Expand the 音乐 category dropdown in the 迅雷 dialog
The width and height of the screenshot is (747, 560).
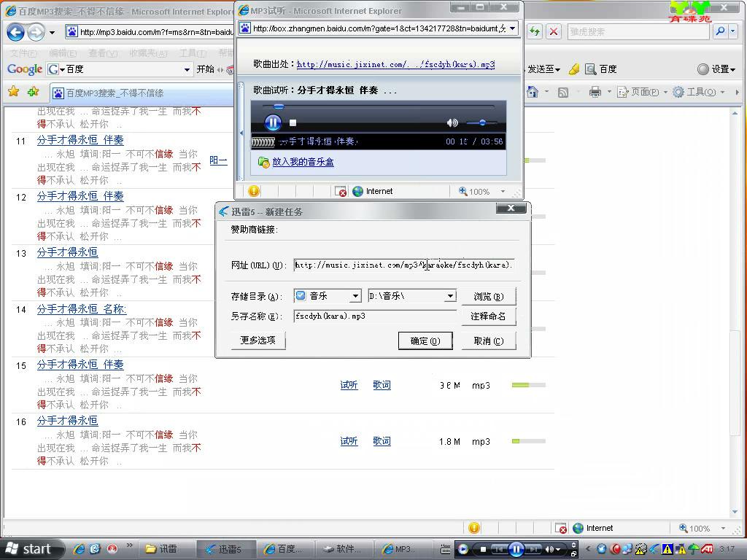tap(355, 296)
